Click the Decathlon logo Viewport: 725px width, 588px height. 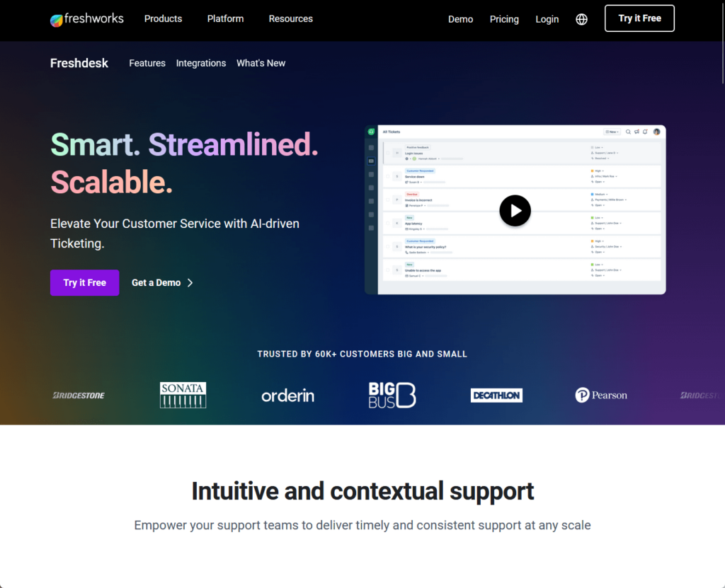pyautogui.click(x=496, y=396)
